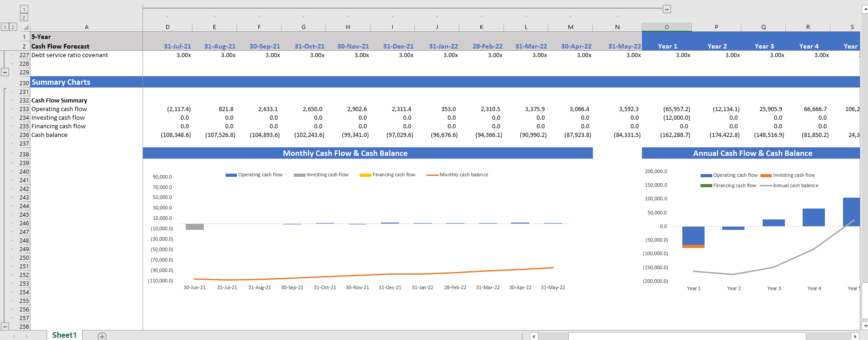Collapse the row group at row 258

(x=5, y=326)
